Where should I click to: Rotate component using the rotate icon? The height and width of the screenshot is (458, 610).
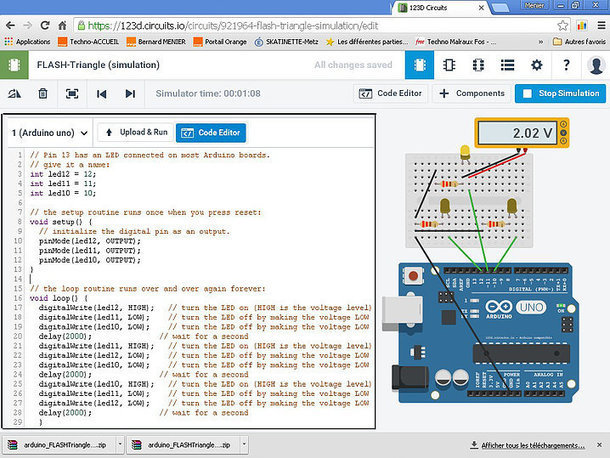pyautogui.click(x=14, y=94)
